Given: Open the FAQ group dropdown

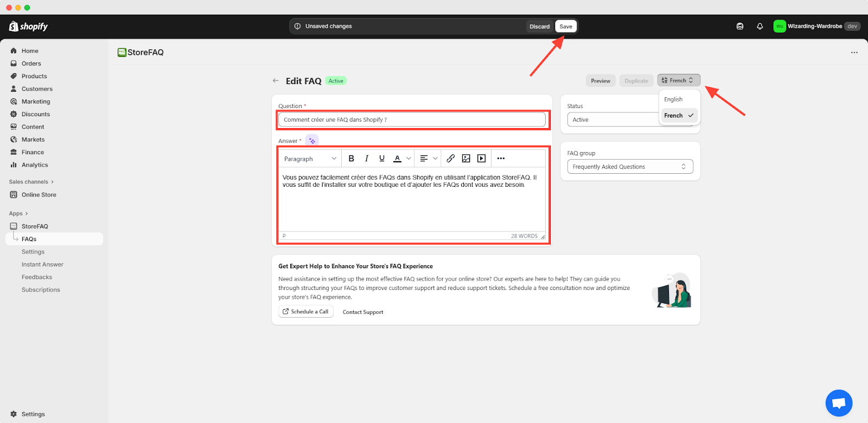Looking at the screenshot, I should tap(630, 167).
